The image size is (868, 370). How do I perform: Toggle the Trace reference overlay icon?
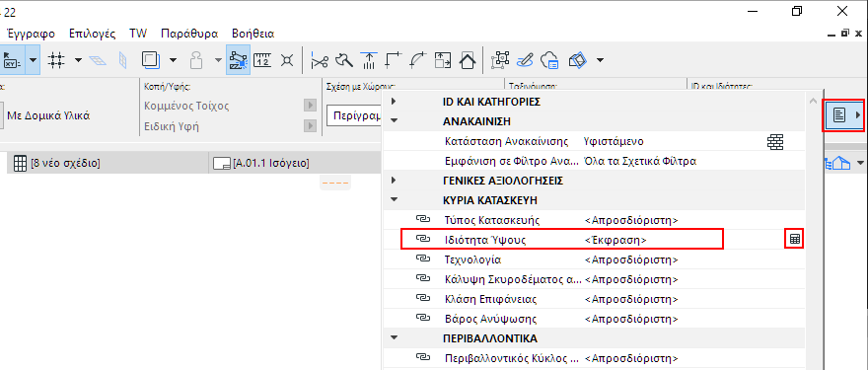[151, 60]
